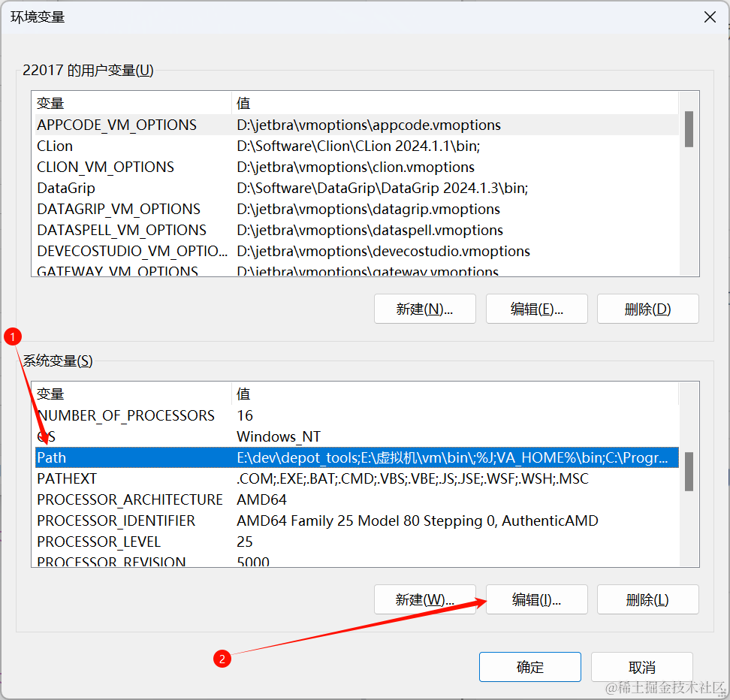Click the AMD64 architecture value

pyautogui.click(x=261, y=499)
